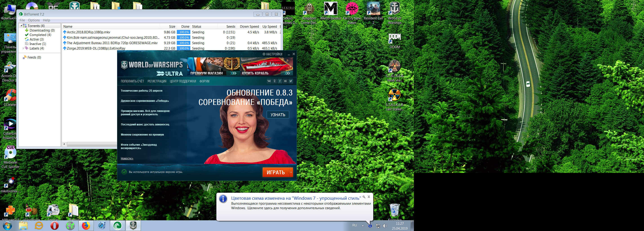Select Active (3) in BitTorrent sidebar
644x231 pixels.
36,39
